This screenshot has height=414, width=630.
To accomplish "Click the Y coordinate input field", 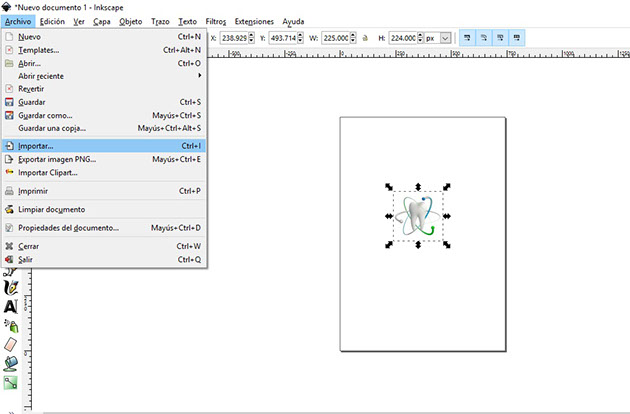I will [283, 38].
